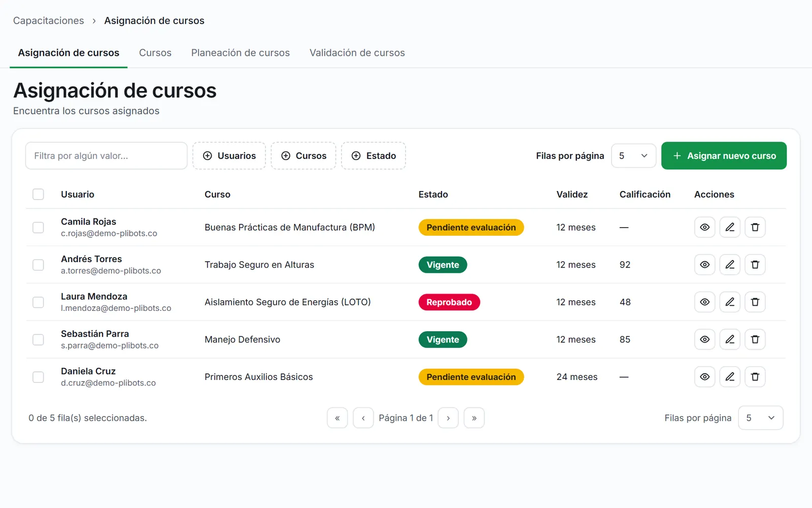This screenshot has height=508, width=812.
Task: Click Asignar nuevo curso button
Action: pos(724,156)
